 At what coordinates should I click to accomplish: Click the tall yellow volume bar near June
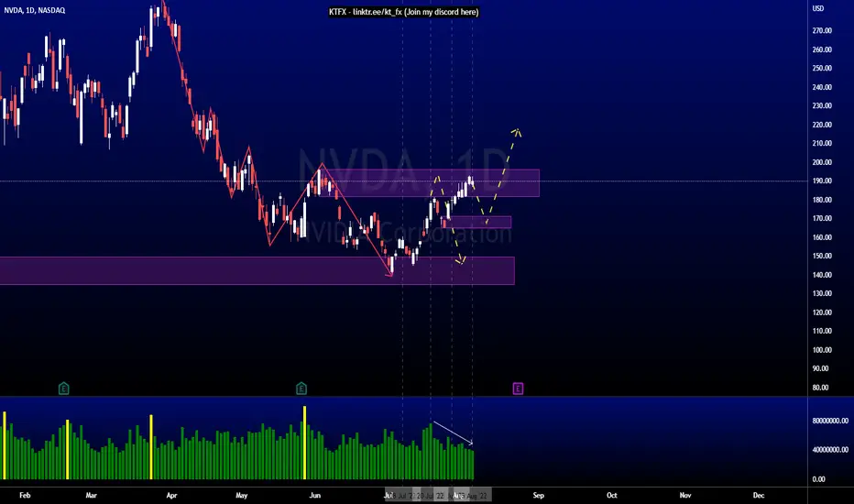[304, 443]
